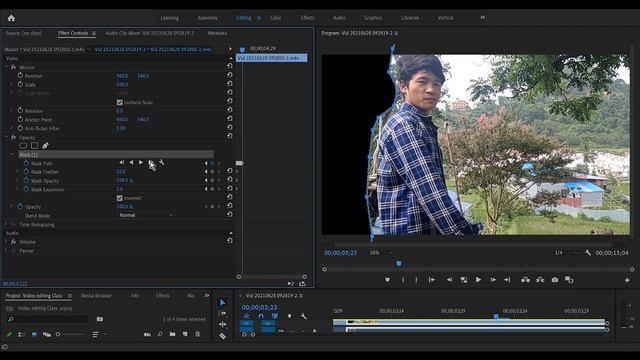This screenshot has width=640, height=360.
Task: Select the free draw bezier pen mask tool
Action: (x=45, y=145)
